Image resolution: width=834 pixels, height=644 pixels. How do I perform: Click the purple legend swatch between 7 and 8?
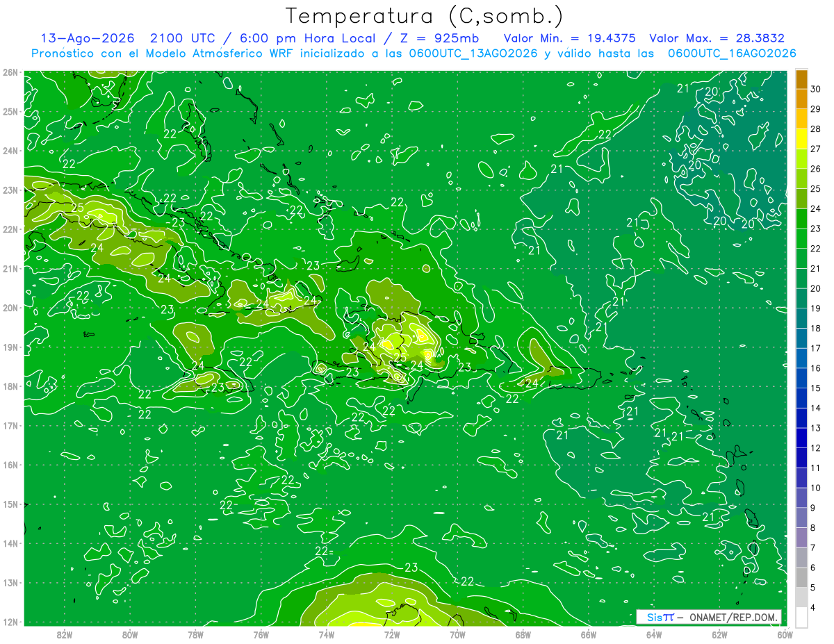tap(802, 538)
